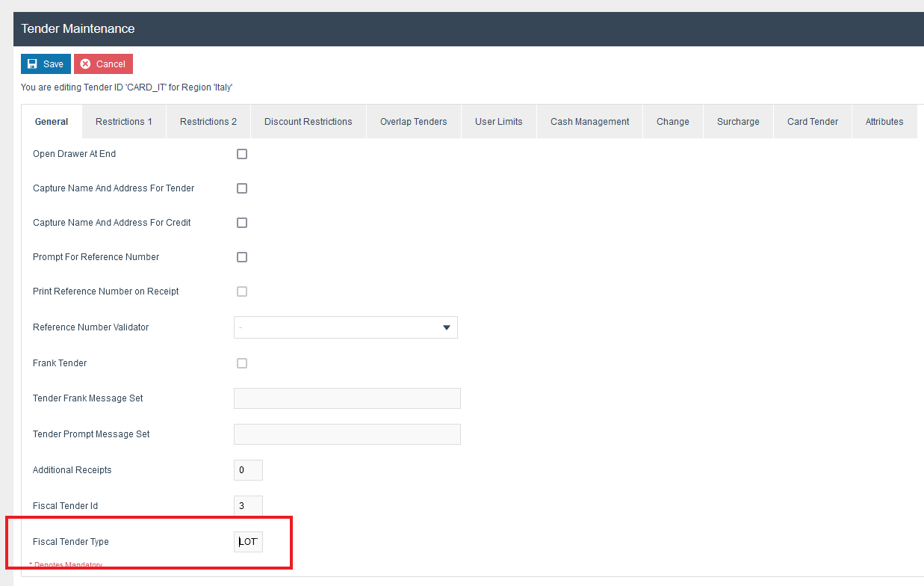Enable Open Drawer At End checkbox
The width and height of the screenshot is (924, 586).
tap(242, 154)
